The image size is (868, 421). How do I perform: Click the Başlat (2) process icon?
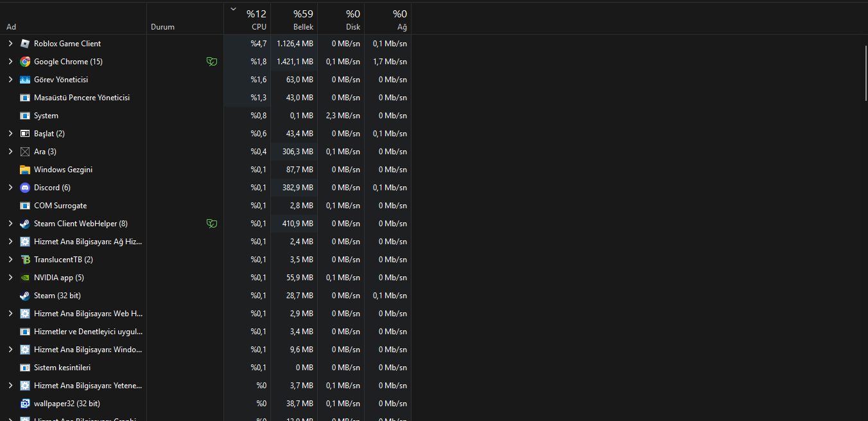25,134
